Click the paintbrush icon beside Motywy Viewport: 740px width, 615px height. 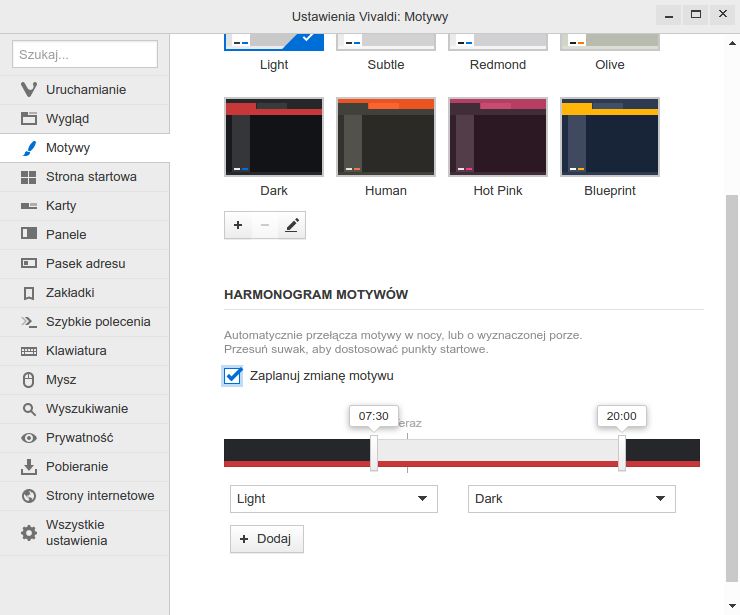point(29,148)
